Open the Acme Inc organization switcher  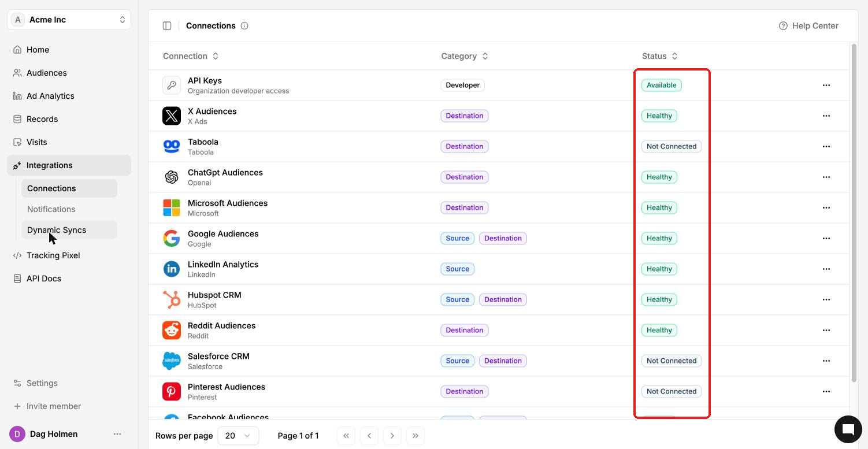(x=69, y=20)
